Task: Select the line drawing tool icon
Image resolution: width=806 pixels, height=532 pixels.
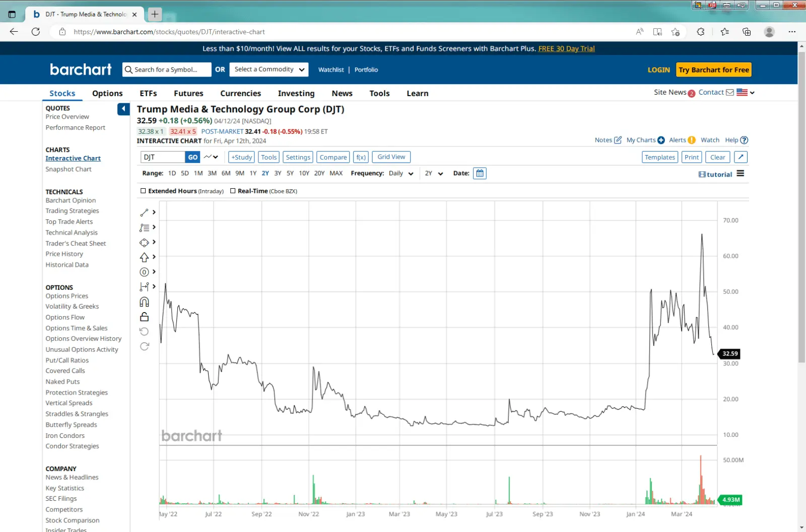Action: (144, 212)
